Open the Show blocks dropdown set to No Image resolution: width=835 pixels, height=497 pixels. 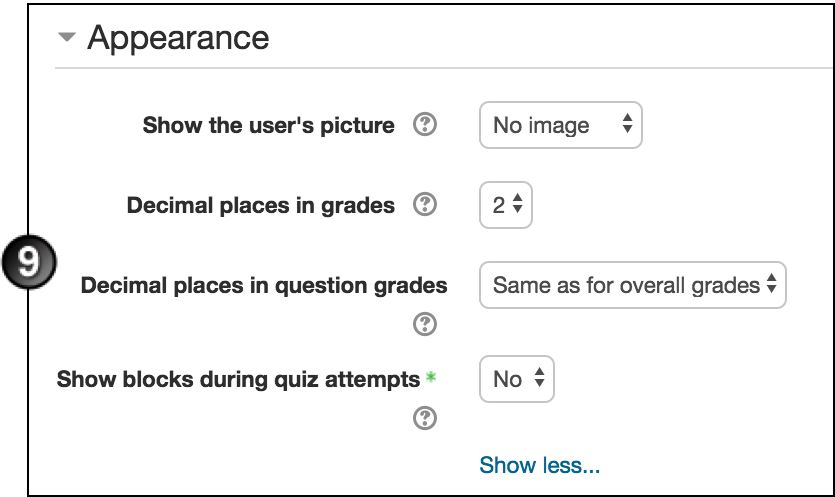pyautogui.click(x=517, y=379)
